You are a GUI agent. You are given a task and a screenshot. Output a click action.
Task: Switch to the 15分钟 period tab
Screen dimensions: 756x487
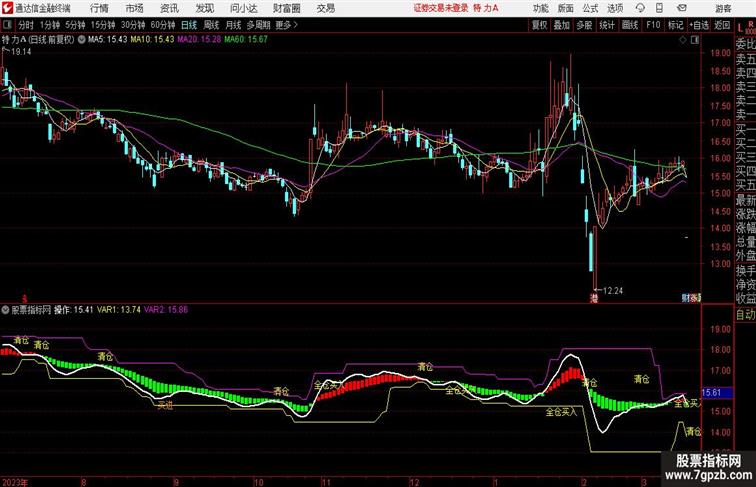(103, 25)
